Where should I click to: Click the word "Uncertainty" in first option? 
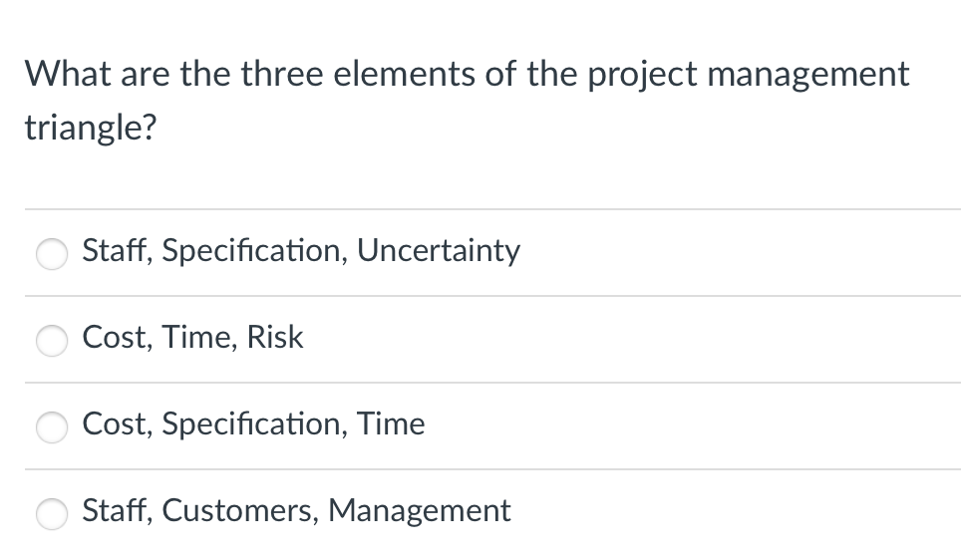click(439, 250)
